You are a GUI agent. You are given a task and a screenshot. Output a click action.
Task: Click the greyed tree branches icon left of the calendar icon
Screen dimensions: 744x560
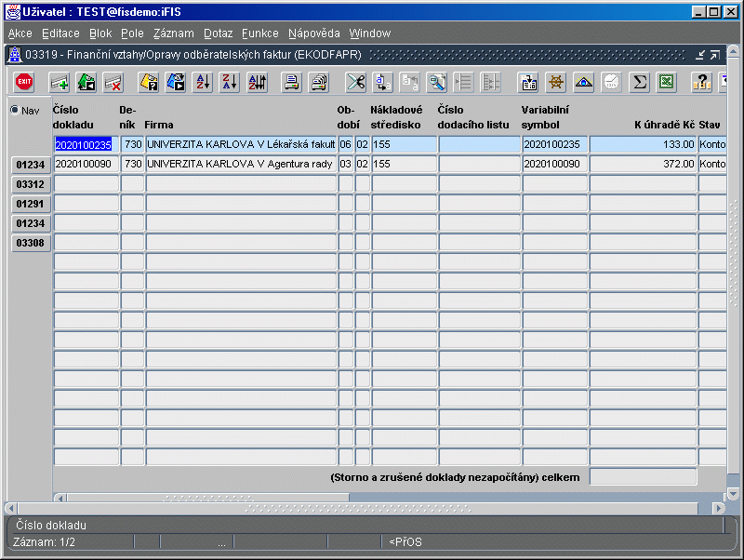491,82
